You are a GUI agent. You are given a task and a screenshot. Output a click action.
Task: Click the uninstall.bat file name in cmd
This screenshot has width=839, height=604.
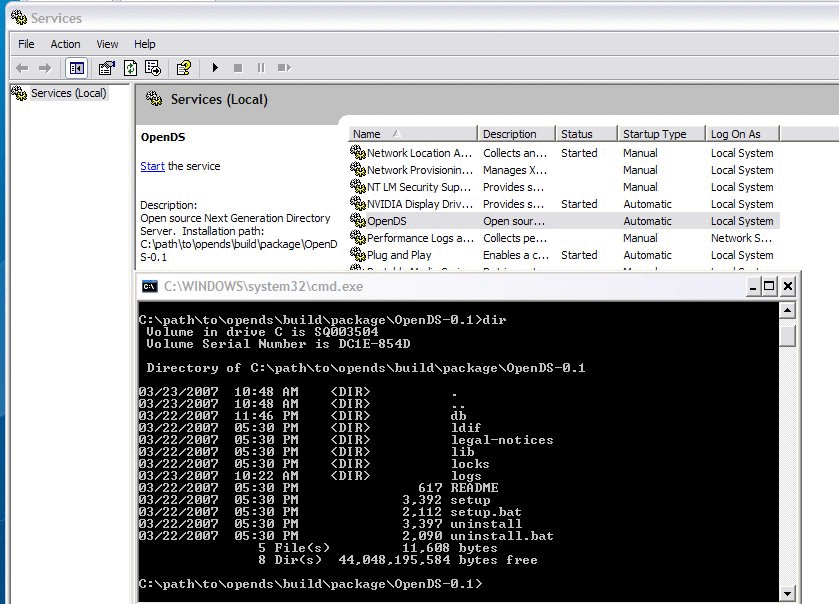click(501, 536)
